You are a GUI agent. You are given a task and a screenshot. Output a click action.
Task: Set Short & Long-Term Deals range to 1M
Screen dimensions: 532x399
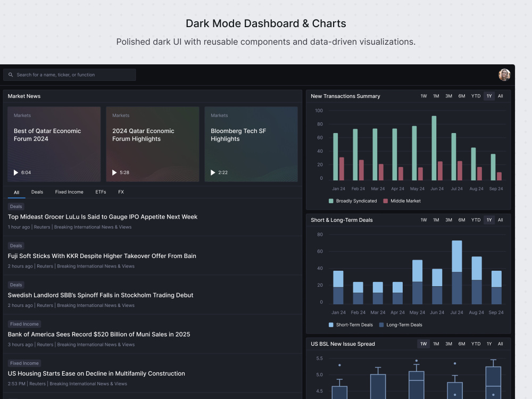[x=436, y=220]
